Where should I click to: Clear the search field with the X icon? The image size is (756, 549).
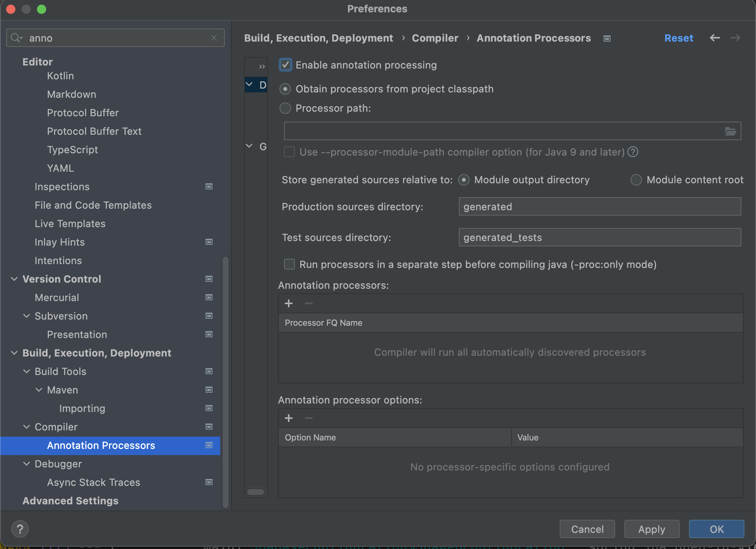214,38
